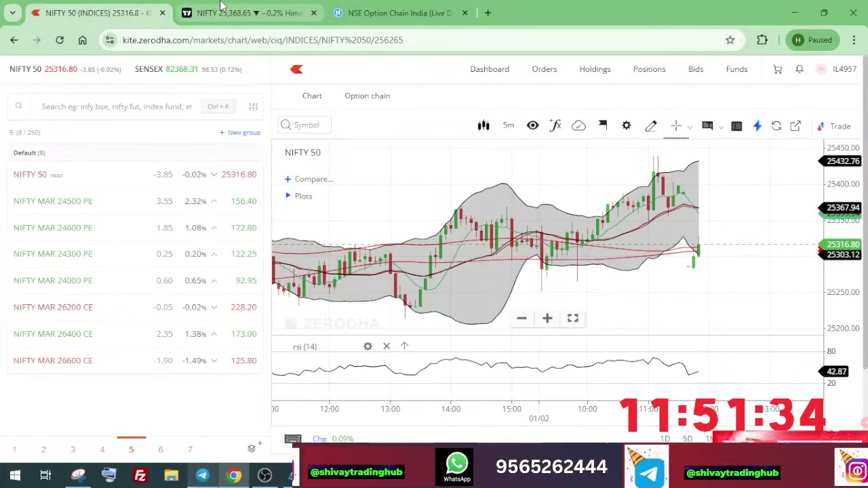Open the fx studies indicator menu
Image resolution: width=868 pixels, height=488 pixels.
[555, 125]
